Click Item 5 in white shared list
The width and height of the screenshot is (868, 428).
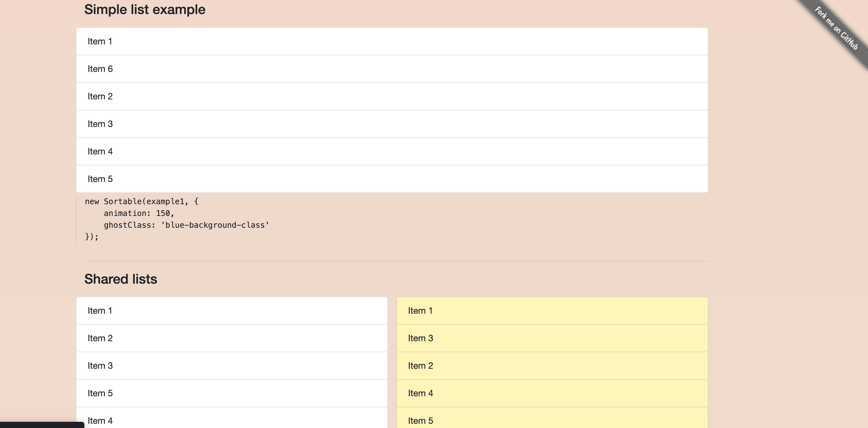click(232, 393)
